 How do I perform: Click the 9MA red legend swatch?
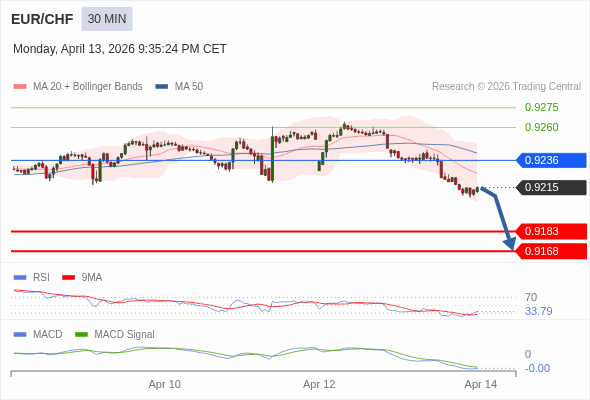pyautogui.click(x=68, y=278)
